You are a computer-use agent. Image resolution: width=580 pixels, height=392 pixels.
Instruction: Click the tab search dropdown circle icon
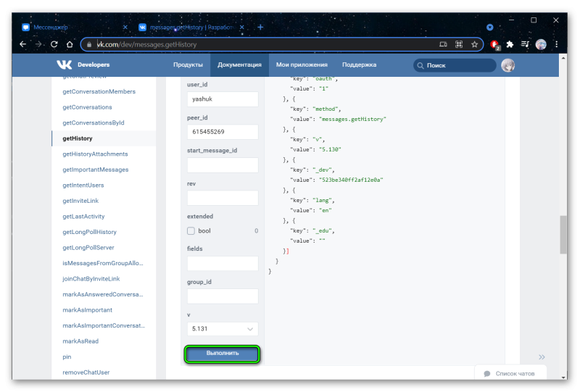pyautogui.click(x=490, y=27)
